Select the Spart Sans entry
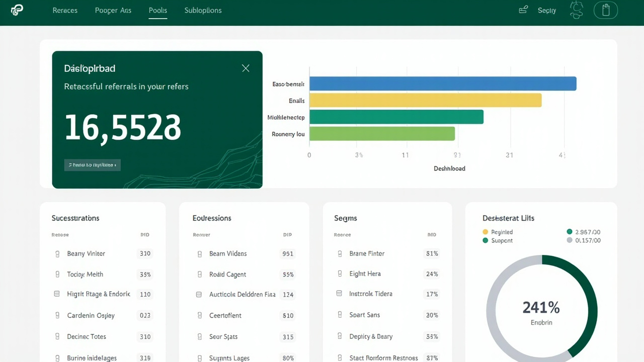 pyautogui.click(x=364, y=315)
